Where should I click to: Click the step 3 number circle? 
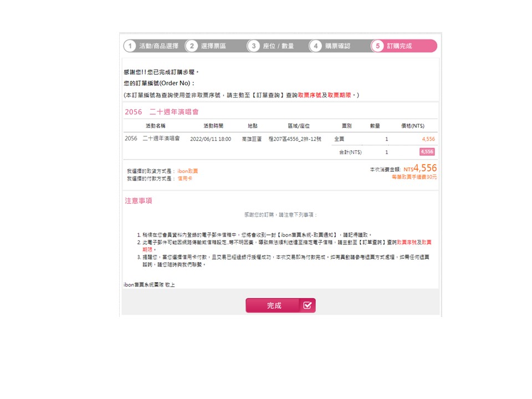254,46
